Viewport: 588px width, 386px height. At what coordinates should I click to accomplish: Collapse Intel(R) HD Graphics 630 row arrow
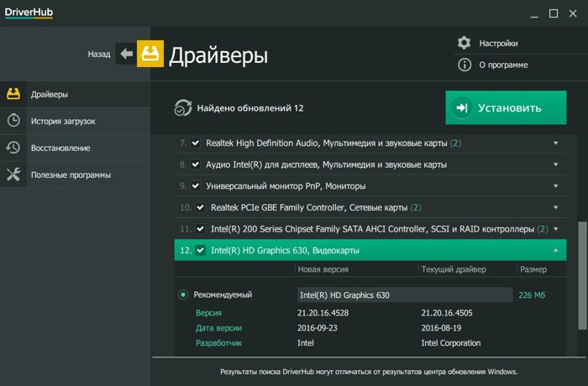pos(556,250)
